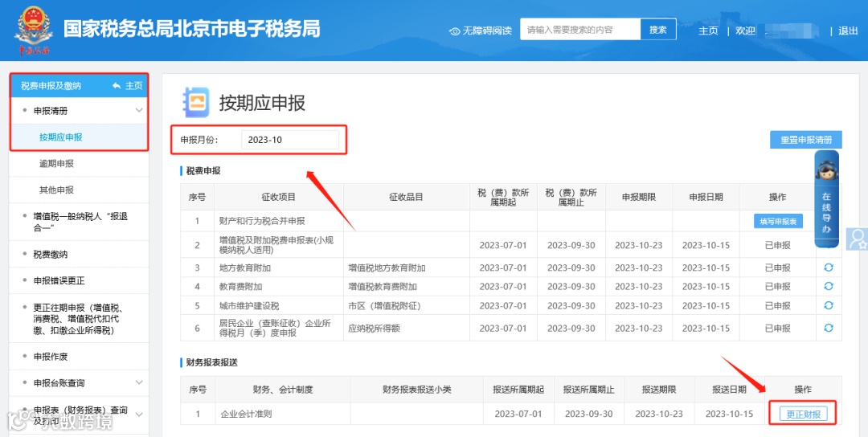The width and height of the screenshot is (868, 437).
Task: Click 无障碍阅读 link in header
Action: tap(486, 31)
